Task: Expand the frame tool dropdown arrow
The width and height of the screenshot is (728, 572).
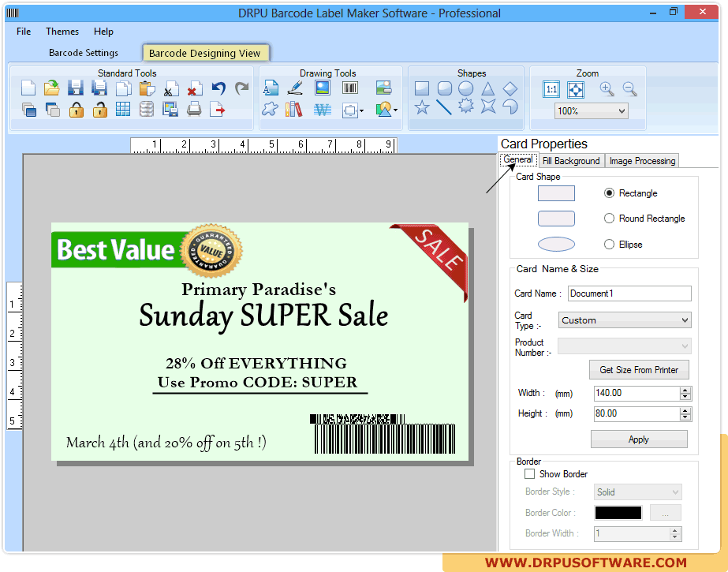Action: (x=361, y=110)
